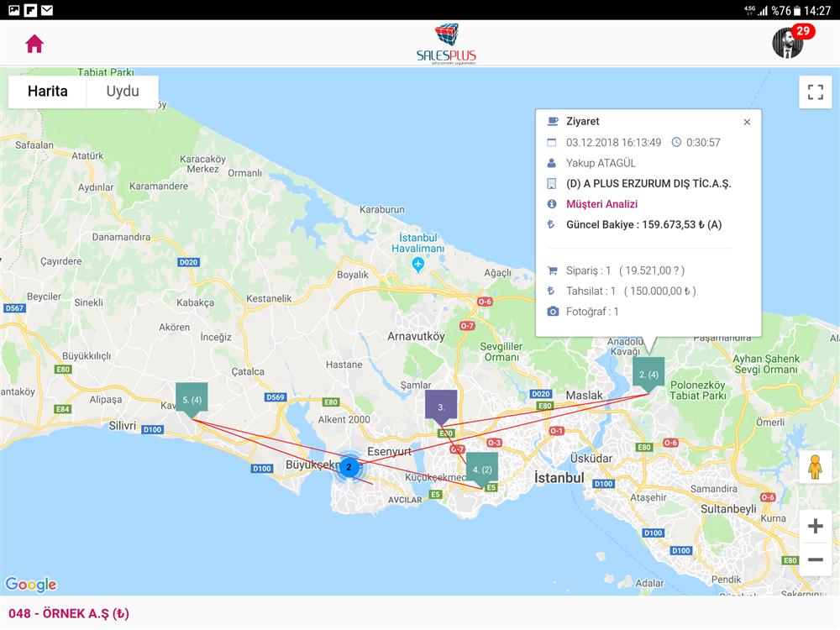Open the blue cluster marker 2
The height and width of the screenshot is (630, 840).
coord(349,467)
